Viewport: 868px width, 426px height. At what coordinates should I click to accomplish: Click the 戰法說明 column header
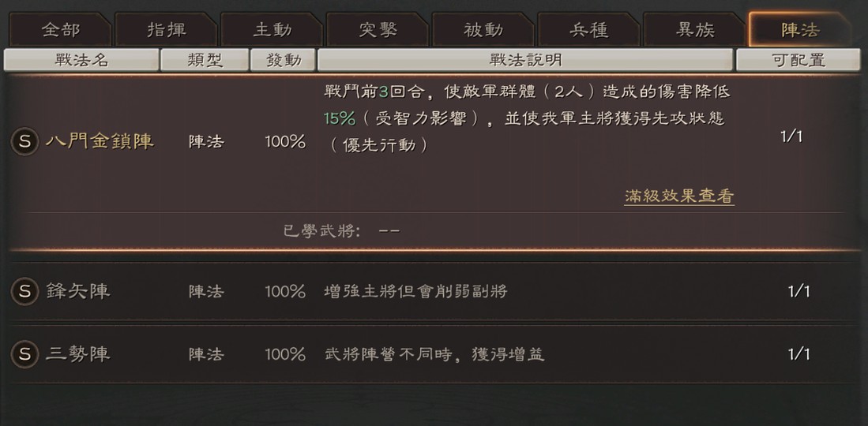click(525, 60)
